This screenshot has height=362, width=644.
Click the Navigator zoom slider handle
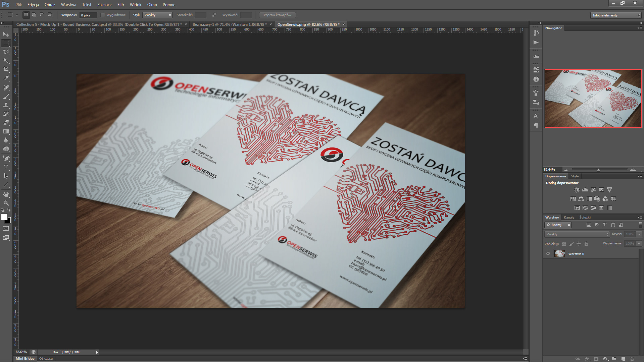(x=598, y=170)
